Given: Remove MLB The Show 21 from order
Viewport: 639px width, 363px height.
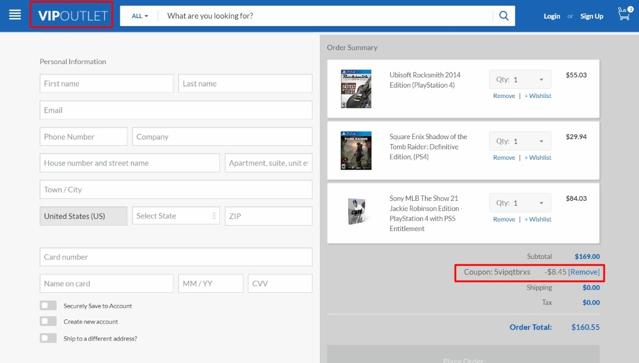Looking at the screenshot, I should pyautogui.click(x=504, y=219).
